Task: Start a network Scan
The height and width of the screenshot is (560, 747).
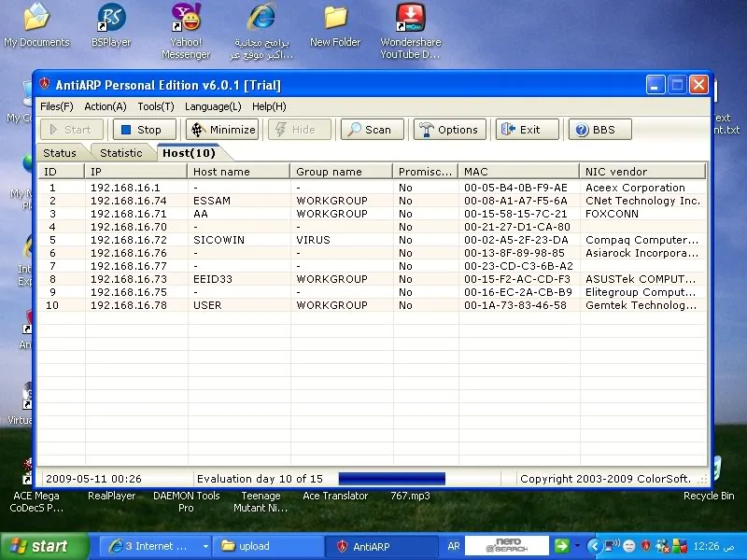Action: pos(372,130)
